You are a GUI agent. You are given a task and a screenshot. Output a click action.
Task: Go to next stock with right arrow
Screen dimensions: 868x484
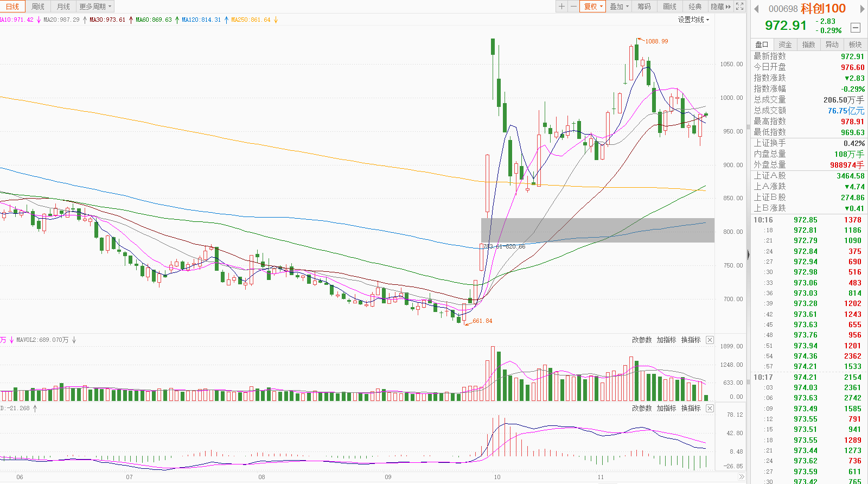(862, 9)
